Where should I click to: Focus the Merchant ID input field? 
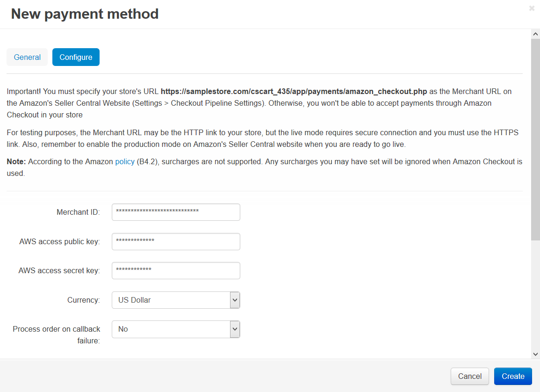pos(176,212)
